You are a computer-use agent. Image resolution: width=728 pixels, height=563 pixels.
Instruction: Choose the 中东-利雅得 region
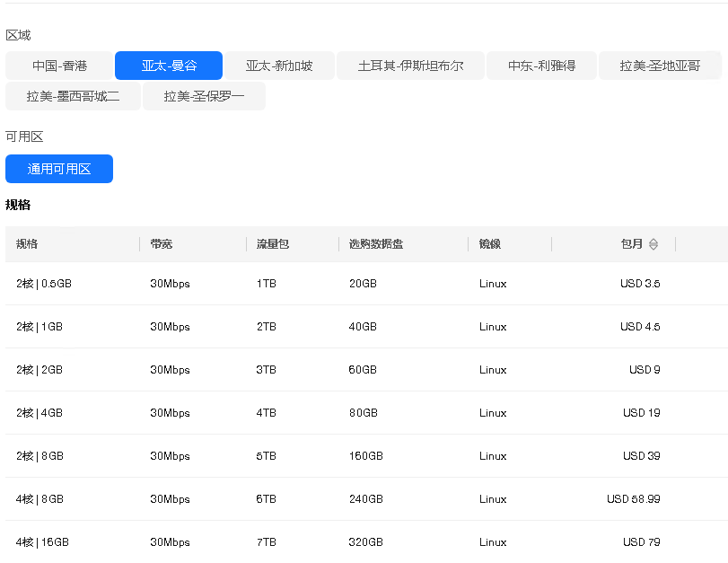pyautogui.click(x=541, y=66)
